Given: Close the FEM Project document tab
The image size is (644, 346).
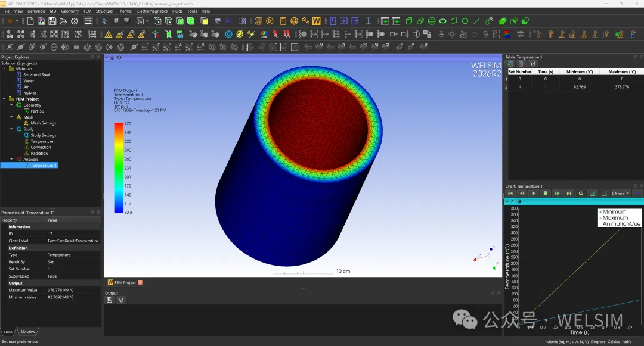Looking at the screenshot, I should coord(140,282).
